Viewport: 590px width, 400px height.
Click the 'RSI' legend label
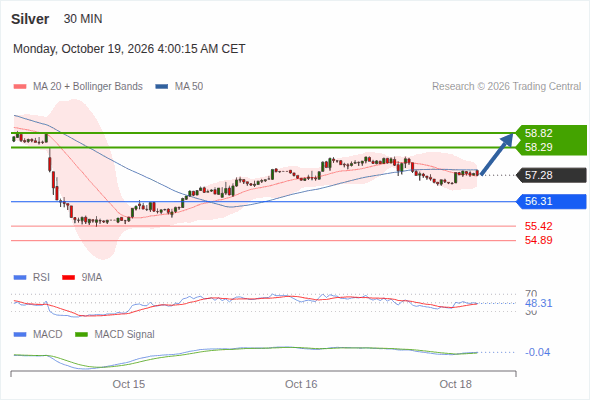41,278
